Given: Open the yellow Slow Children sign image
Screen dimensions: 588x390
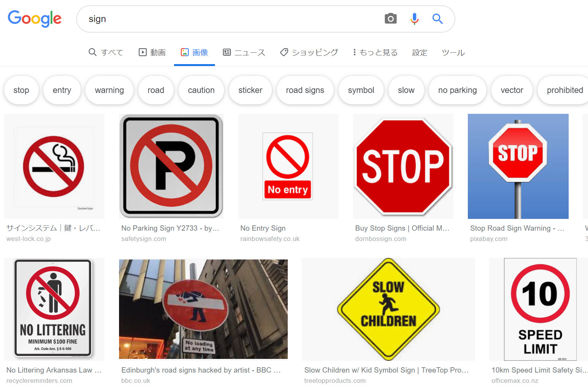Looking at the screenshot, I should pyautogui.click(x=388, y=309).
